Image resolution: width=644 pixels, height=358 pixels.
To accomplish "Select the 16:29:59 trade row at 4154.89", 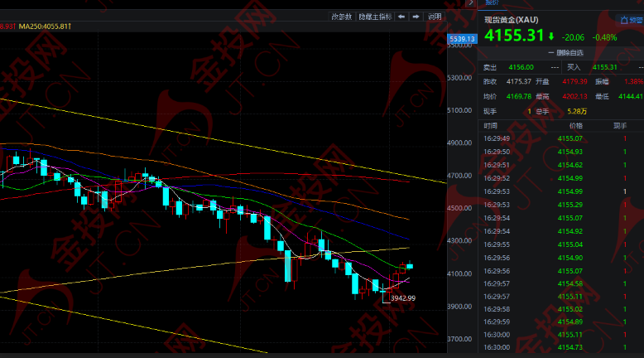I will 561,322.
